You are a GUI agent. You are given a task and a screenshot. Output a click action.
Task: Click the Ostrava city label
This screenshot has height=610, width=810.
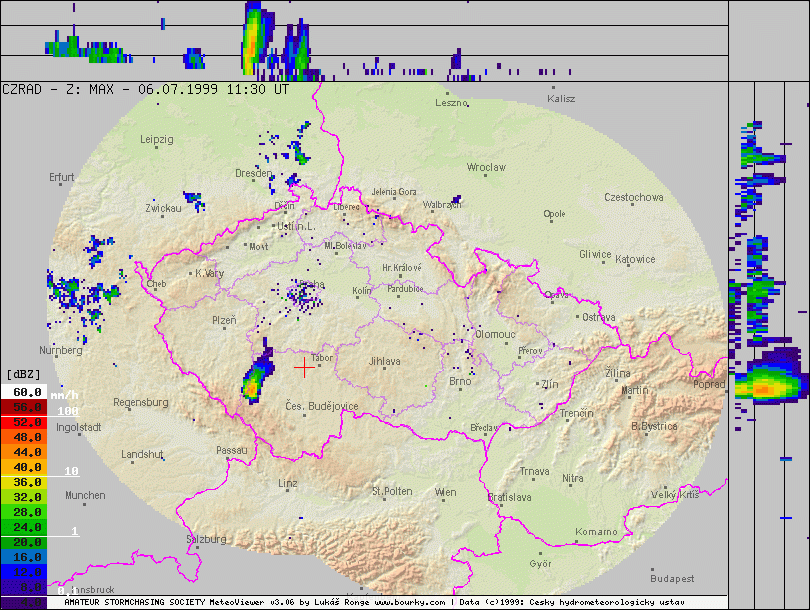(x=599, y=317)
